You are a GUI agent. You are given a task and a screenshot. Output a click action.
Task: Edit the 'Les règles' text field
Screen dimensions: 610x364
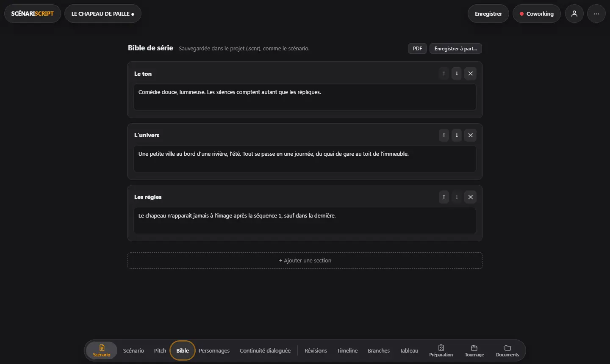305,221
